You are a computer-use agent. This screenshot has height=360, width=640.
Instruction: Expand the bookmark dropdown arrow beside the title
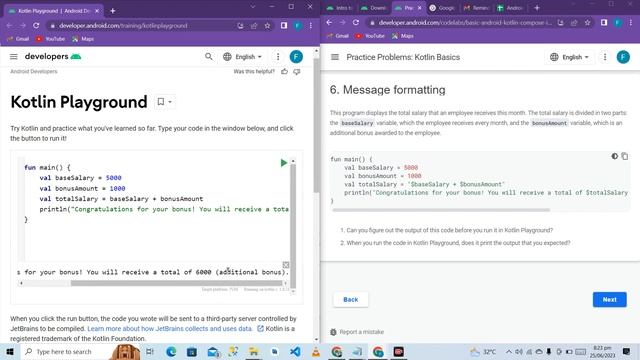click(170, 102)
